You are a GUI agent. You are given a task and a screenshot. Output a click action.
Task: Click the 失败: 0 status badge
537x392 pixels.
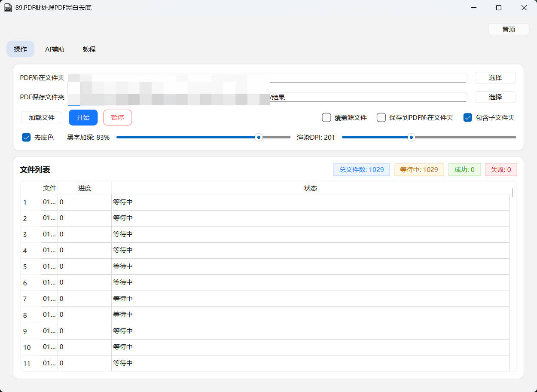pos(501,169)
